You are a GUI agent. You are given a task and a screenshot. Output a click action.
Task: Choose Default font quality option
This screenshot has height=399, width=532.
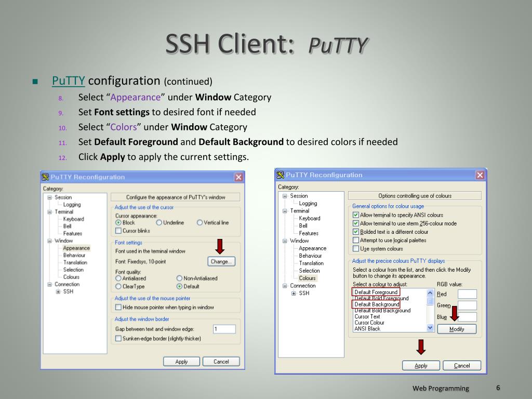point(179,286)
